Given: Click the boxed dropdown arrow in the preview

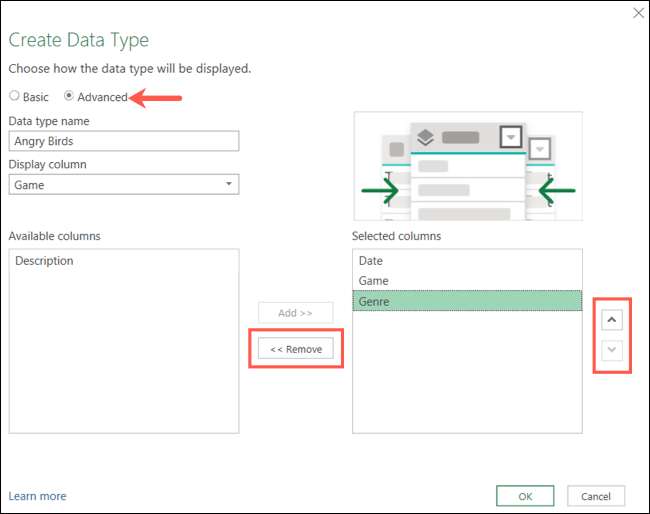Looking at the screenshot, I should pyautogui.click(x=511, y=137).
